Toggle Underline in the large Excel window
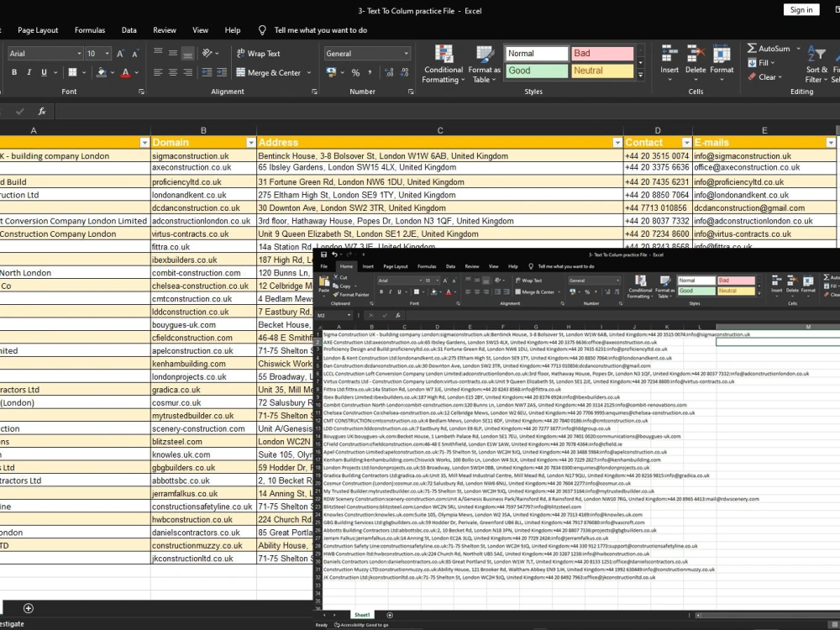The image size is (840, 630). 44,72
